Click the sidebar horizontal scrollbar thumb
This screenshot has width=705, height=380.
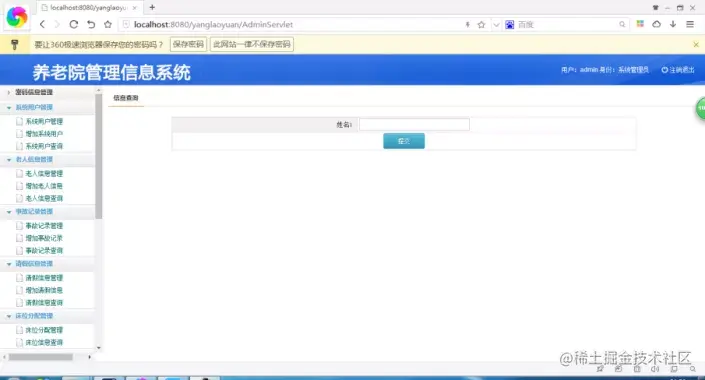click(40, 357)
